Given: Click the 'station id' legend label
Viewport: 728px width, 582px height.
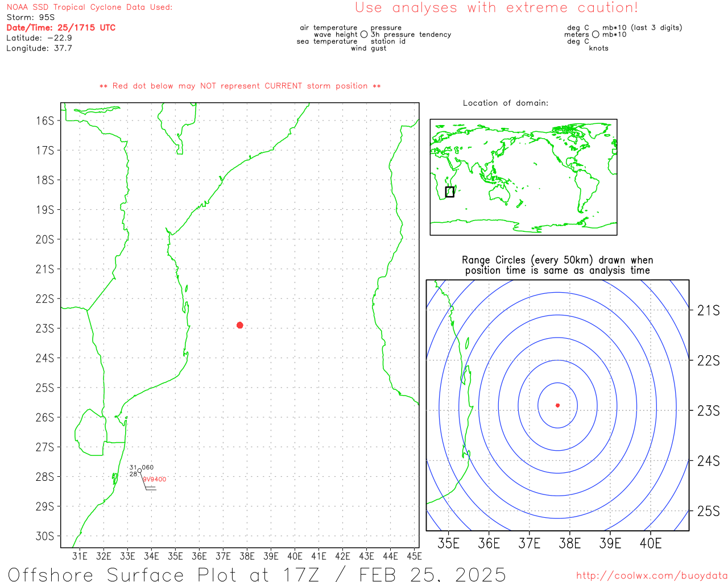Looking at the screenshot, I should click(x=388, y=41).
